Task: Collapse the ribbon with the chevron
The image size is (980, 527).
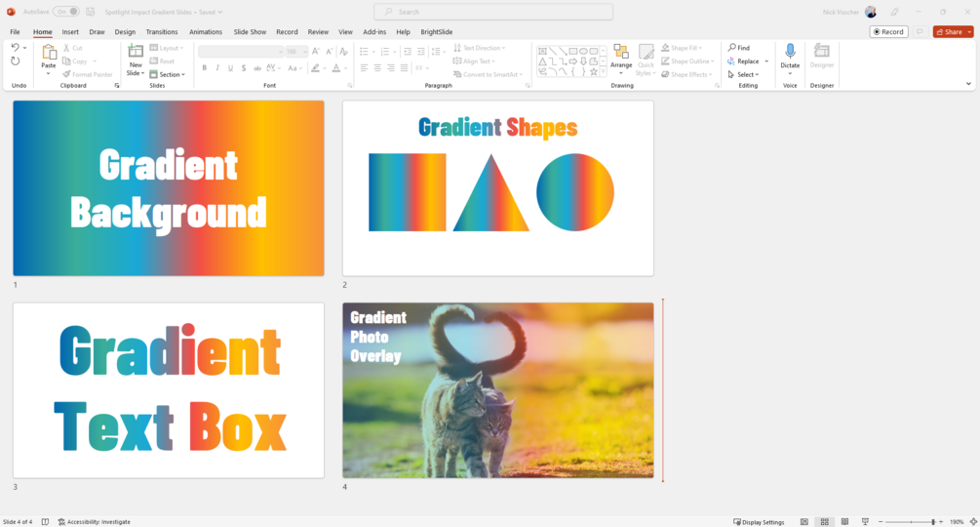Action: pos(968,84)
